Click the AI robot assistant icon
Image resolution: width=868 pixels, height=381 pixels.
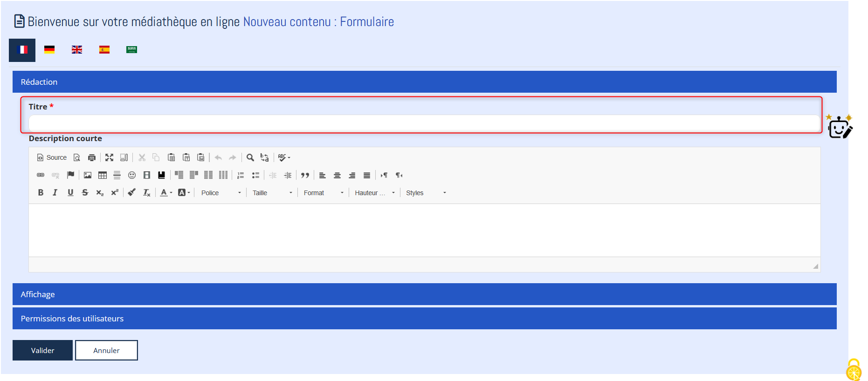coord(840,127)
